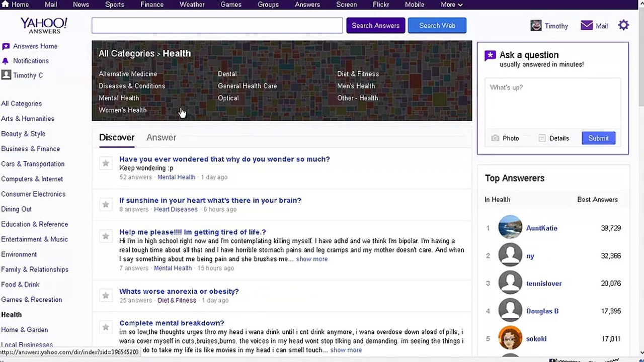Show more of 'Help me please' question
Screen dimensions: 644x362
[x=312, y=259]
